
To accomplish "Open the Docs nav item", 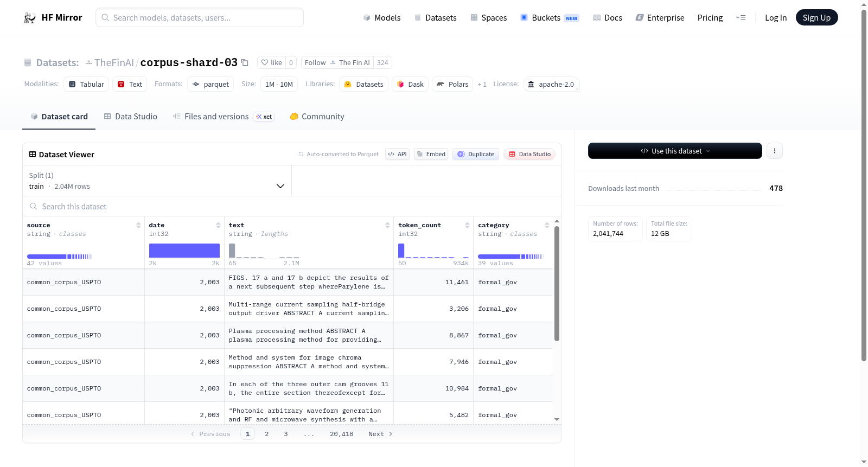I will click(x=607, y=18).
